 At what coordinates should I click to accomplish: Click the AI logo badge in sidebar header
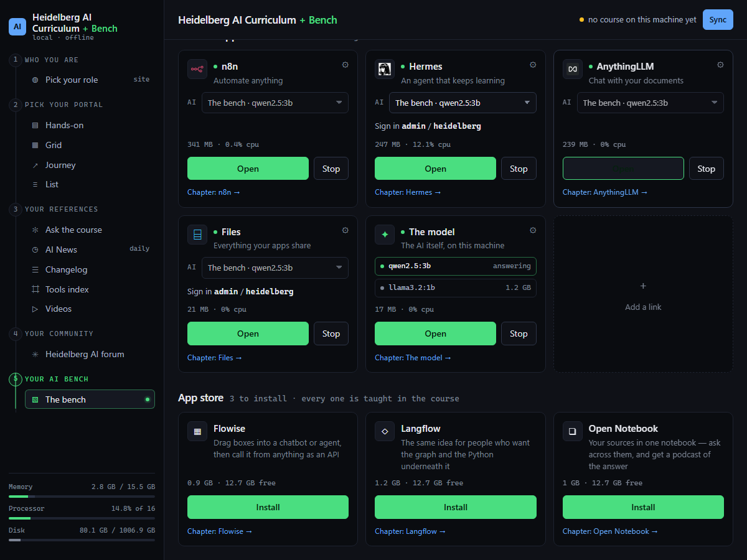[x=17, y=27]
